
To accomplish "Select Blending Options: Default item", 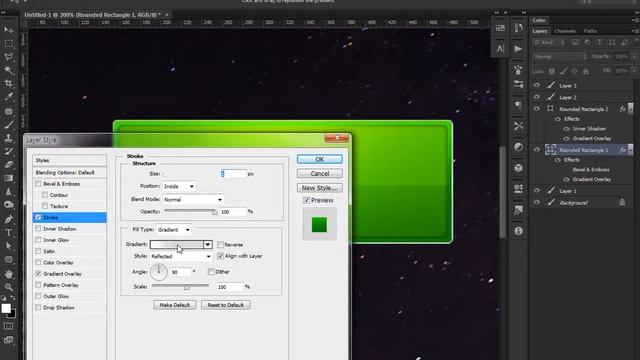I will (x=69, y=173).
